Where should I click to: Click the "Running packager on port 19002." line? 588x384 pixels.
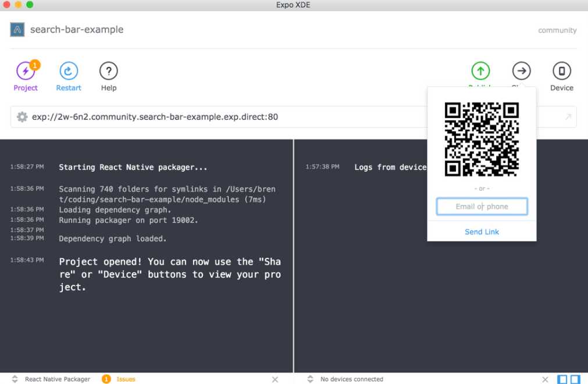[129, 220]
